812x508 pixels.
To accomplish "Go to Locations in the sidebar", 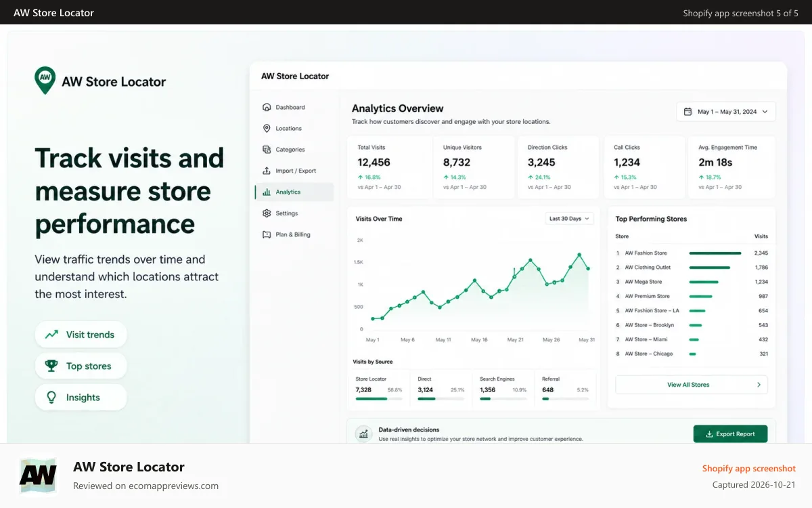I will (294, 128).
